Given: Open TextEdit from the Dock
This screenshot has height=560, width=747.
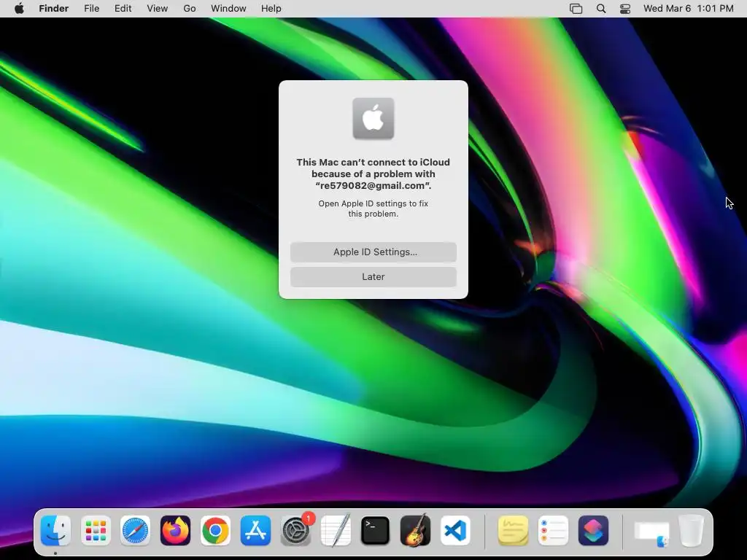Looking at the screenshot, I should click(336, 530).
